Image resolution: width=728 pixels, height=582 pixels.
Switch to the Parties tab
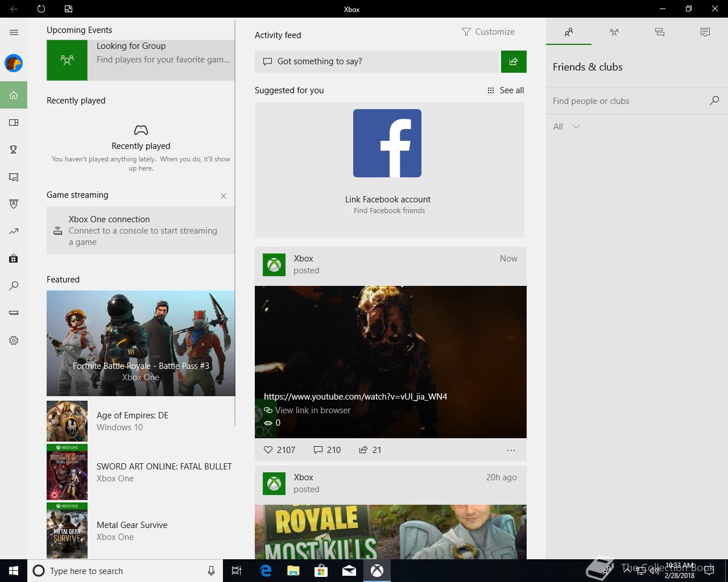(614, 32)
